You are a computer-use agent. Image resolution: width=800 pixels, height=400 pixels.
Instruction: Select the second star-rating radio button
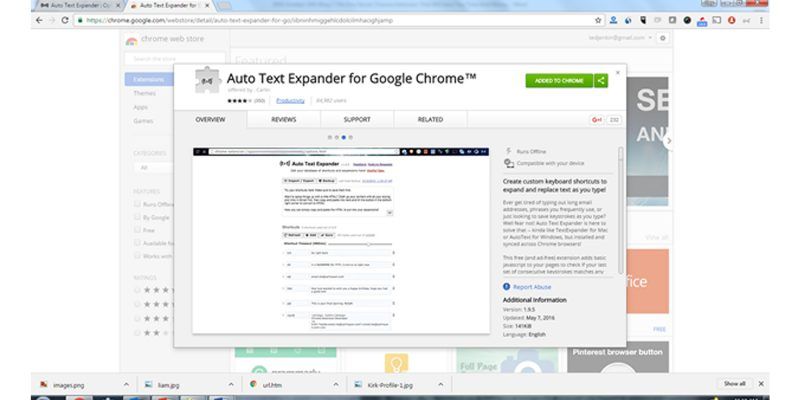[137, 304]
